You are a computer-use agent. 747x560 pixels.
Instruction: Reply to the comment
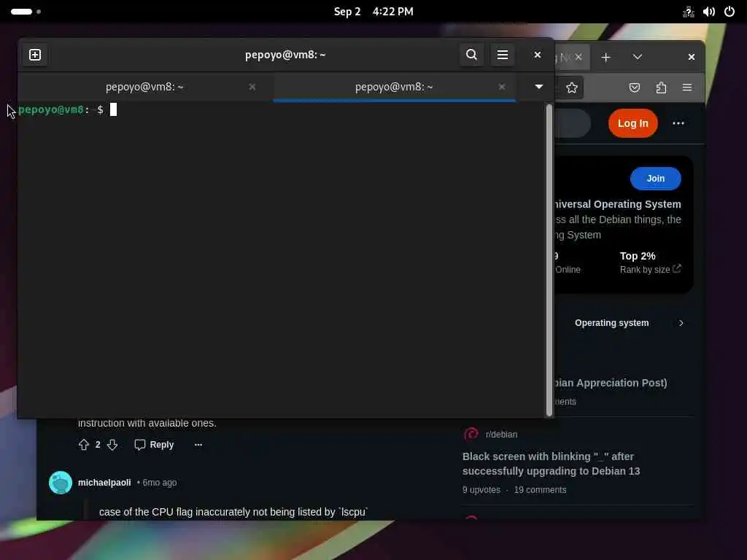coord(154,445)
